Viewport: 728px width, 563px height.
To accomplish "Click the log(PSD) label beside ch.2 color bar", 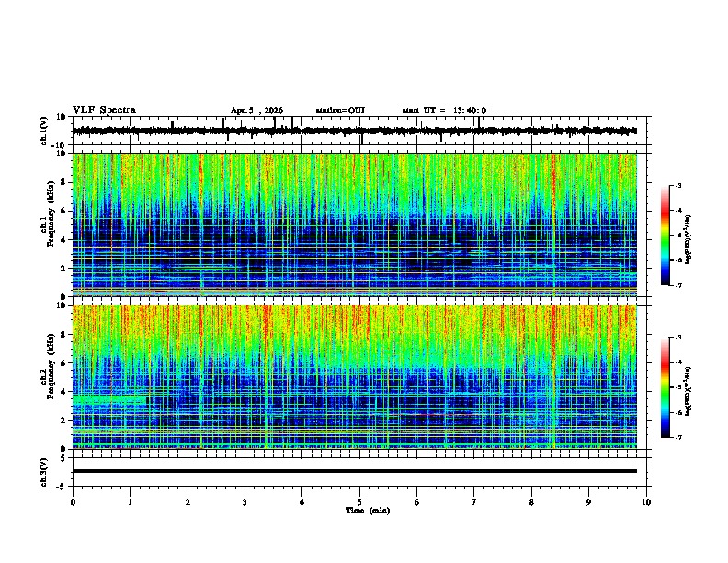I will tap(688, 391).
